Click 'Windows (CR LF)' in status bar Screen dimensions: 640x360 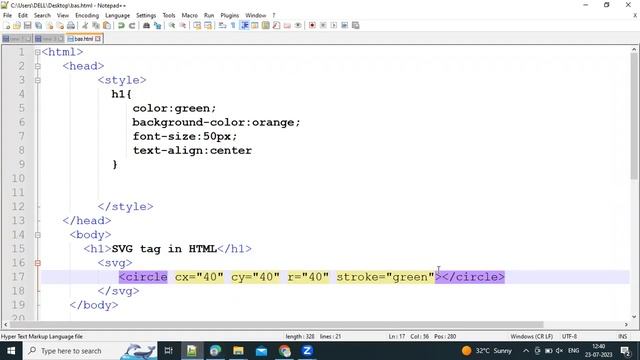tap(531, 337)
